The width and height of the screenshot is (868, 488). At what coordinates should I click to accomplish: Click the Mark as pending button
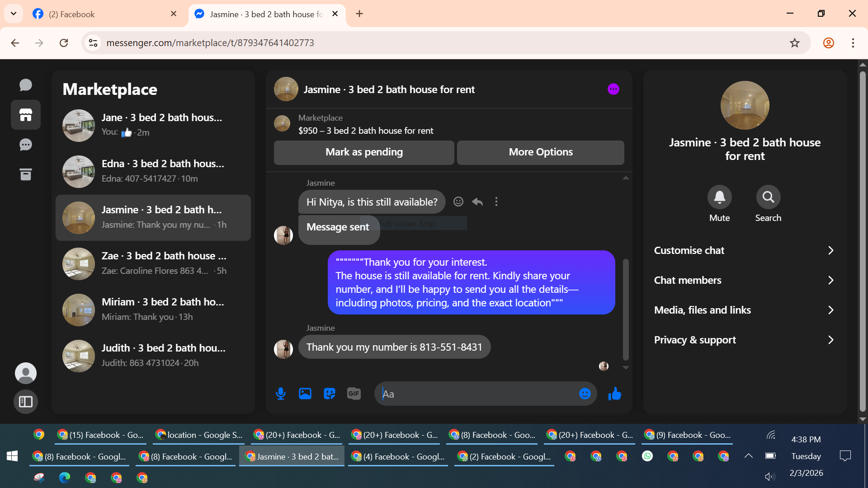364,152
